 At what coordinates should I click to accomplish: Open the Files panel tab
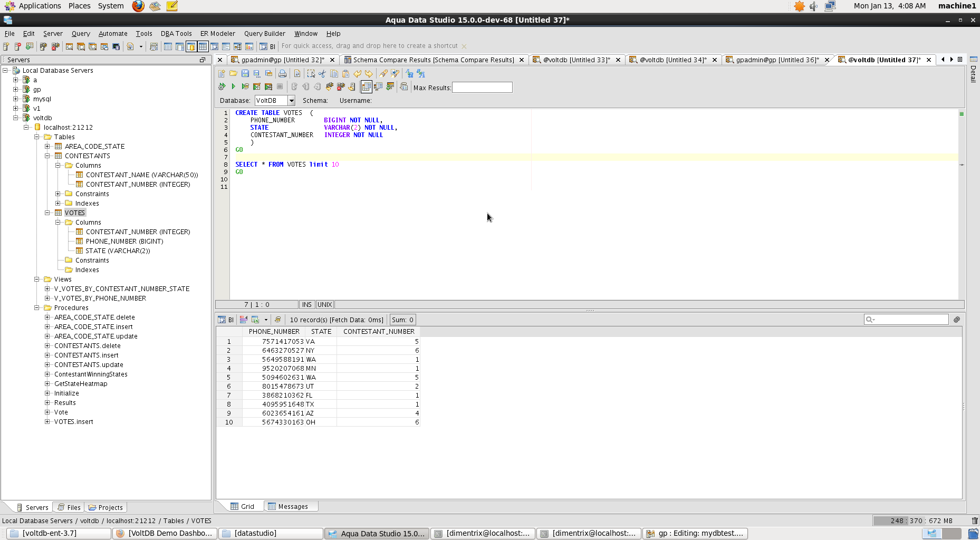(x=69, y=507)
